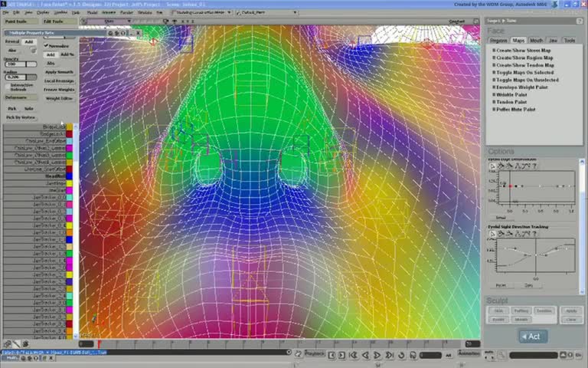
Task: Click the Pick deformer button
Action: tap(12, 109)
